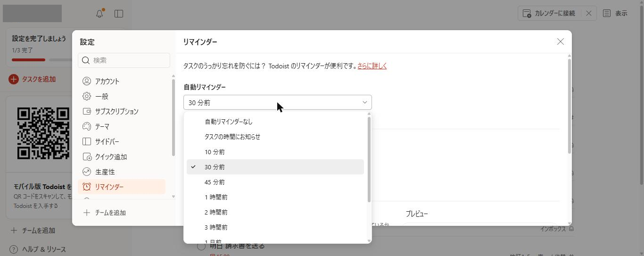644x256 pixels.
Task: Open the notifications bell icon
Action: pyautogui.click(x=99, y=14)
